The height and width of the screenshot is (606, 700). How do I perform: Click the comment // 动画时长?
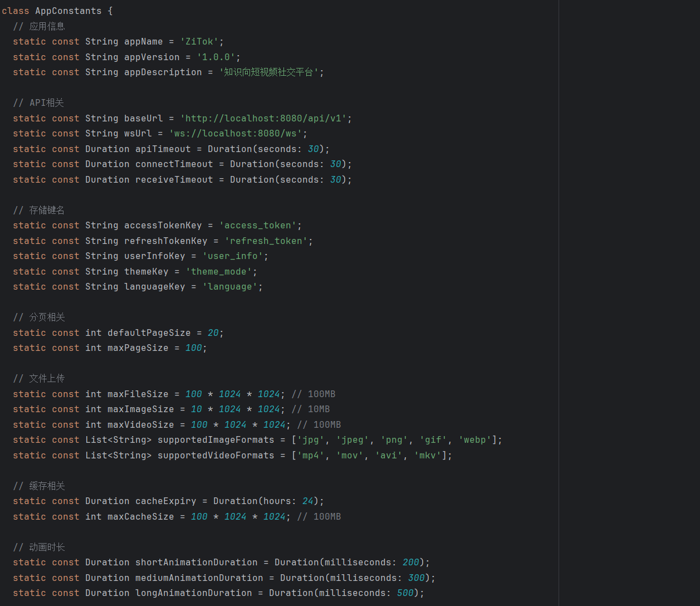(x=39, y=548)
